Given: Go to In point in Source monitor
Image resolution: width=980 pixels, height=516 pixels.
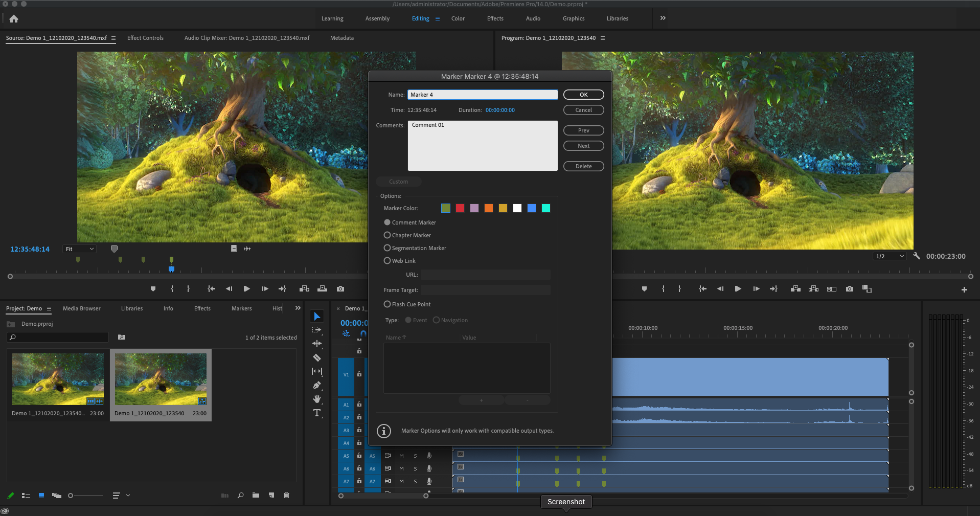Looking at the screenshot, I should point(211,289).
